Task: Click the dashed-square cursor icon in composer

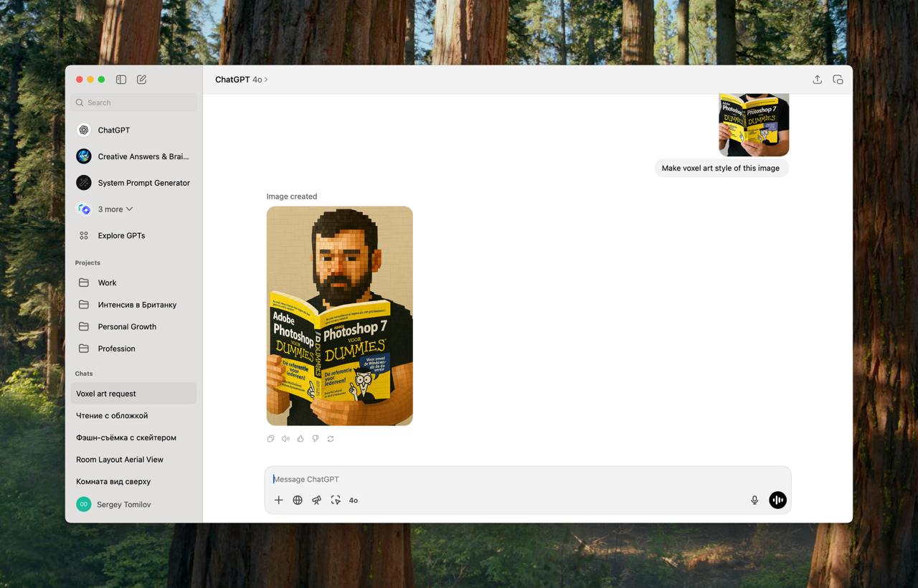Action: [x=335, y=501]
